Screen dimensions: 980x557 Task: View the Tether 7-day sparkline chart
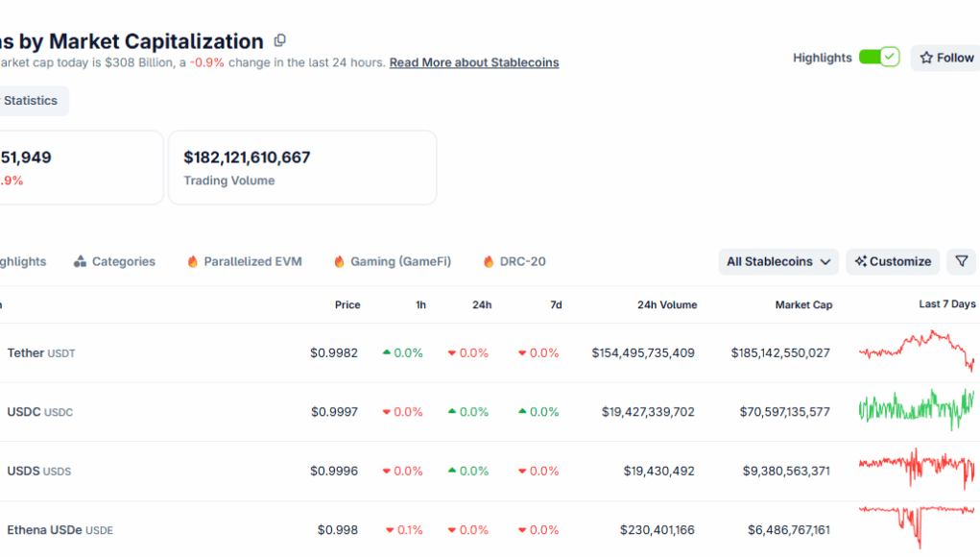tap(916, 352)
